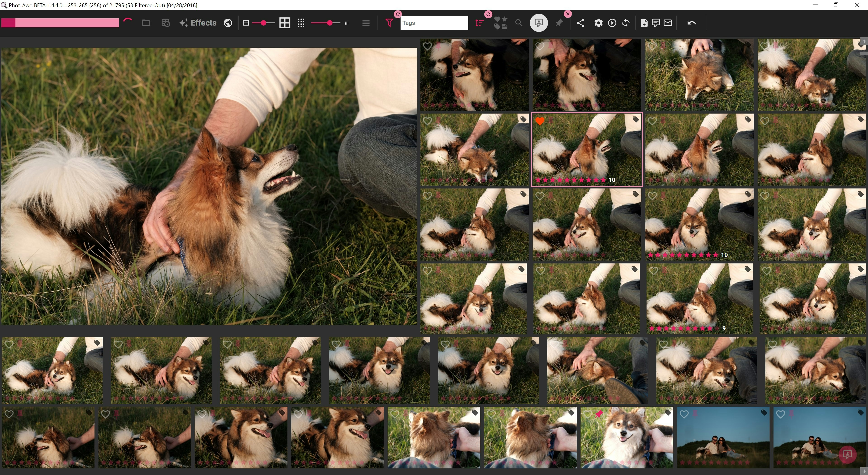
Task: Click the undo arrow icon
Action: (x=691, y=23)
